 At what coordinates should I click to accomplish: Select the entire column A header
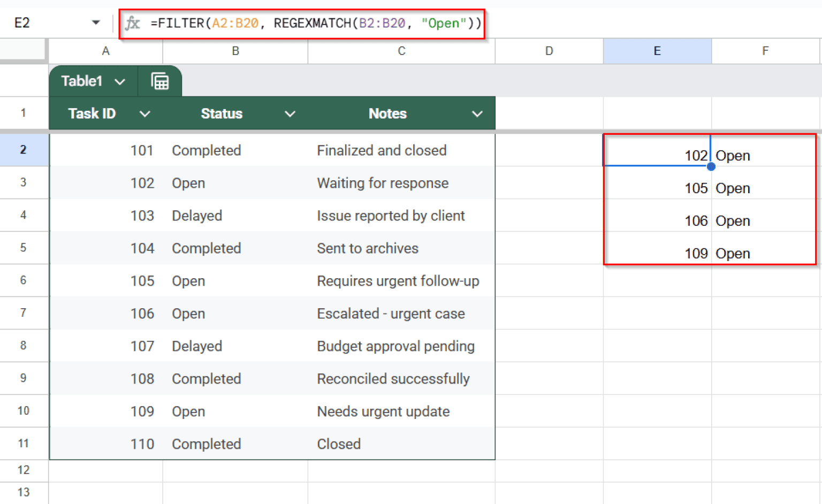(x=105, y=51)
